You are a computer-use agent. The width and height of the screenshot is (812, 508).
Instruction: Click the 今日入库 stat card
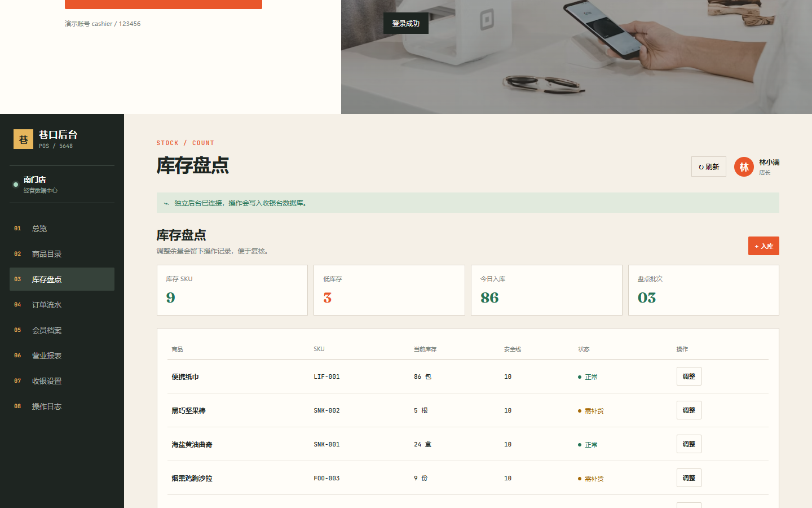point(546,290)
